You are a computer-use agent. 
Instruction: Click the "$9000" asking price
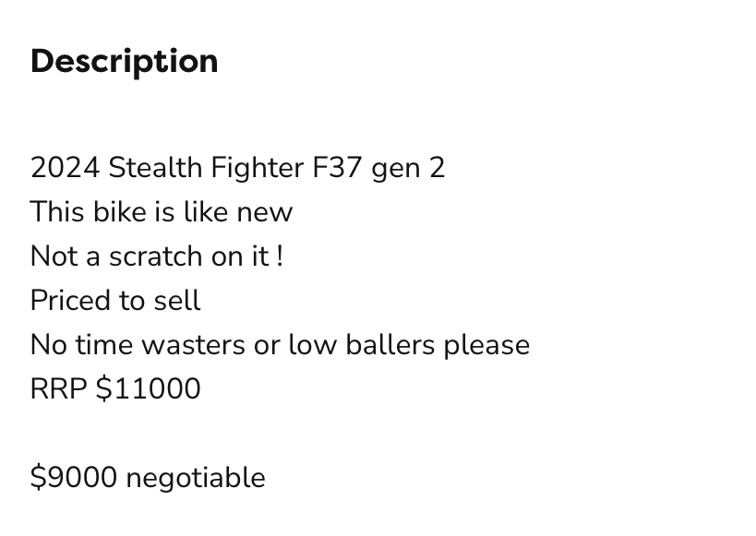click(x=74, y=478)
